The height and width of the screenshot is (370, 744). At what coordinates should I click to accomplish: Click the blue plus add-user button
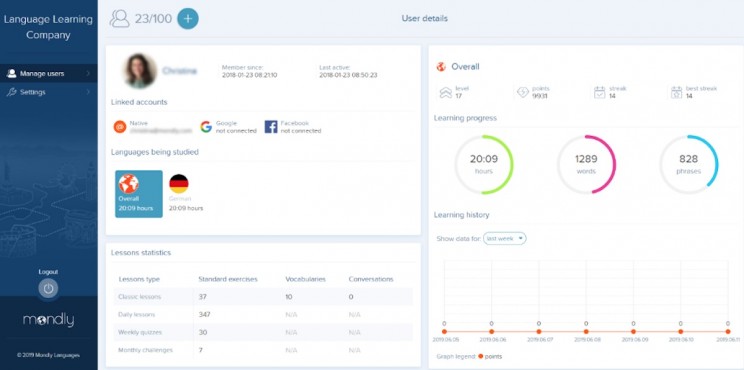[188, 19]
